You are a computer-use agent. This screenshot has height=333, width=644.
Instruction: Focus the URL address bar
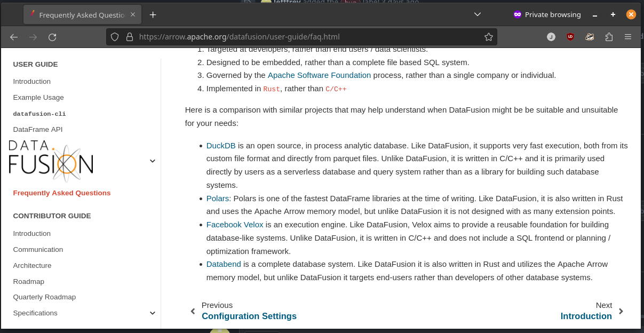[301, 37]
